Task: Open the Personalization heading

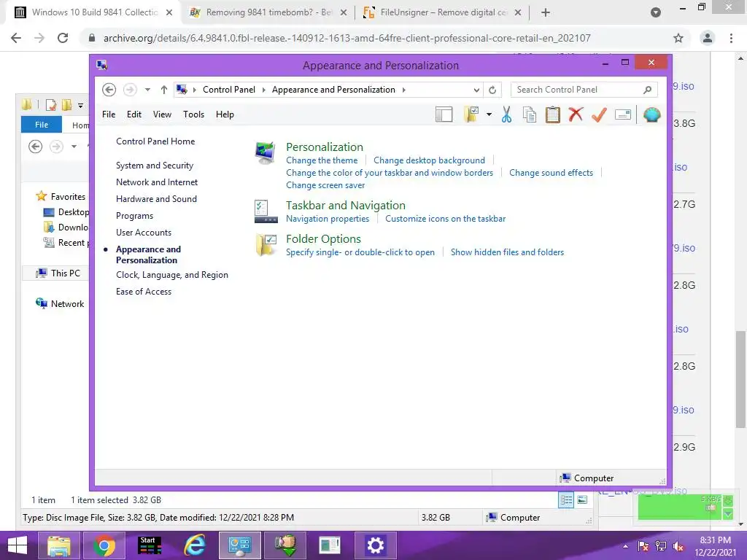Action: [x=325, y=147]
